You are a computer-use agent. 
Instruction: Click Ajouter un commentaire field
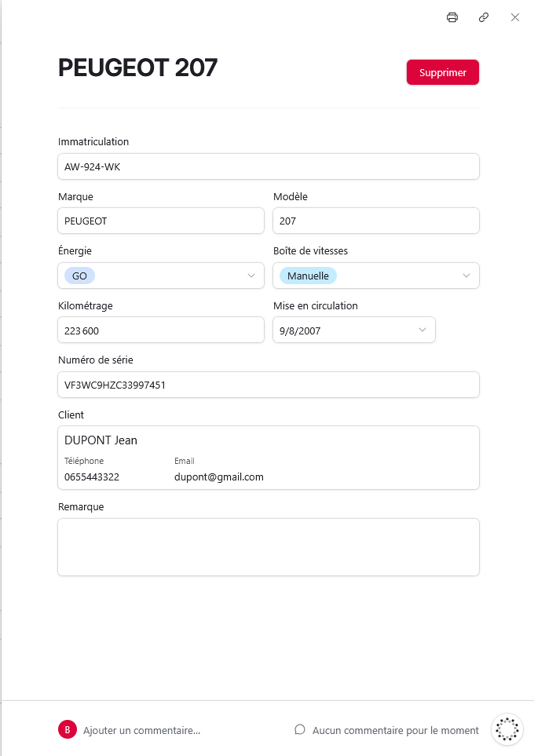click(142, 730)
